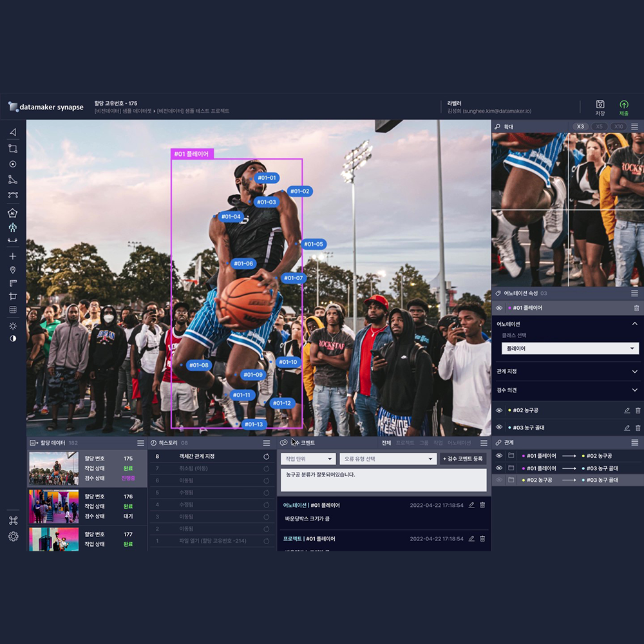Toggle visibility of #01 플레이어 annotation
The image size is (644, 644).
tap(499, 308)
